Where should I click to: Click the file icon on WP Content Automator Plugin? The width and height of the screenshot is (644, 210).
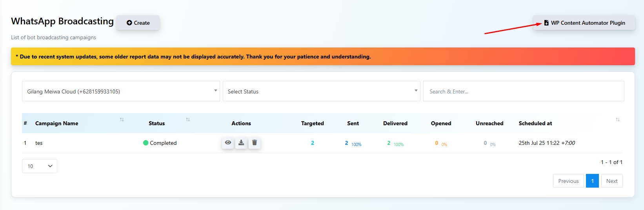pos(546,23)
